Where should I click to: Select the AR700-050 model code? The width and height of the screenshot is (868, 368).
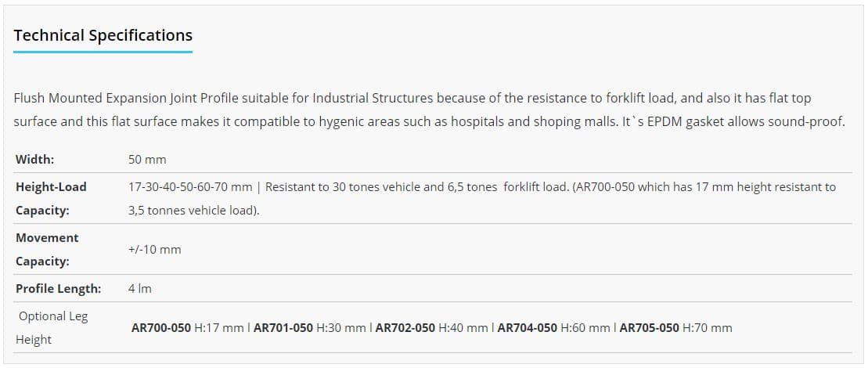(x=161, y=328)
